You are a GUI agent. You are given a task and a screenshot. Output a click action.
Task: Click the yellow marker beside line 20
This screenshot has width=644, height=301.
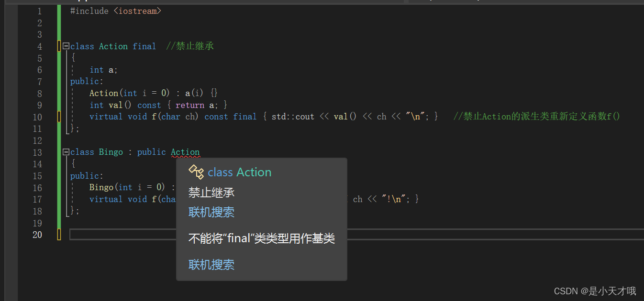(x=59, y=235)
